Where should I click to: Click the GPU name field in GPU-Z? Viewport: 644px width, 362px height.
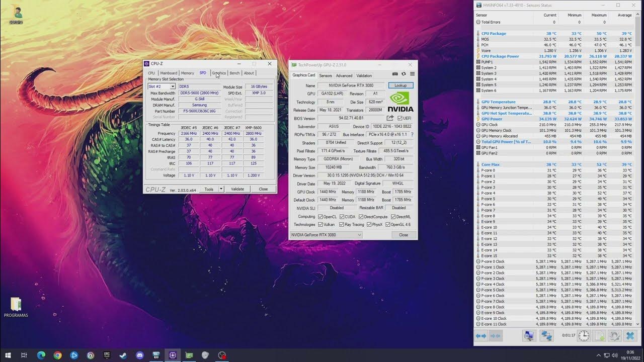tap(351, 85)
